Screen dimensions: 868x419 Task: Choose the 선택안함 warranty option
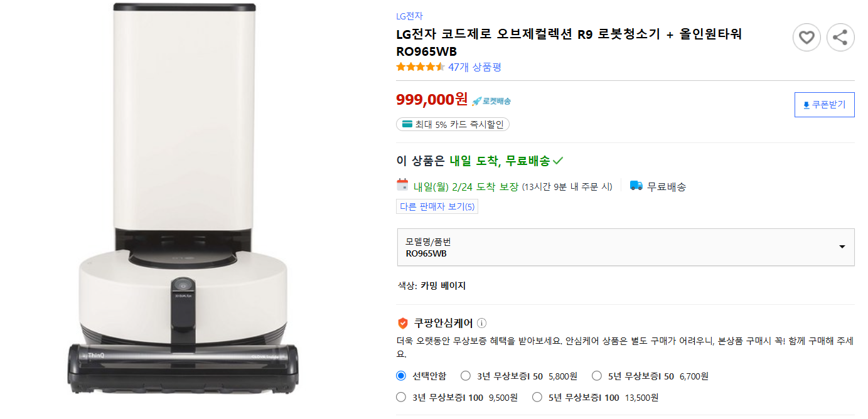(x=400, y=375)
